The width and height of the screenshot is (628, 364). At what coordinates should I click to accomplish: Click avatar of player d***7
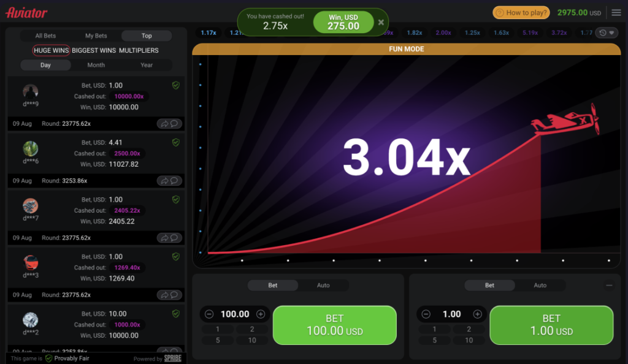(x=31, y=206)
